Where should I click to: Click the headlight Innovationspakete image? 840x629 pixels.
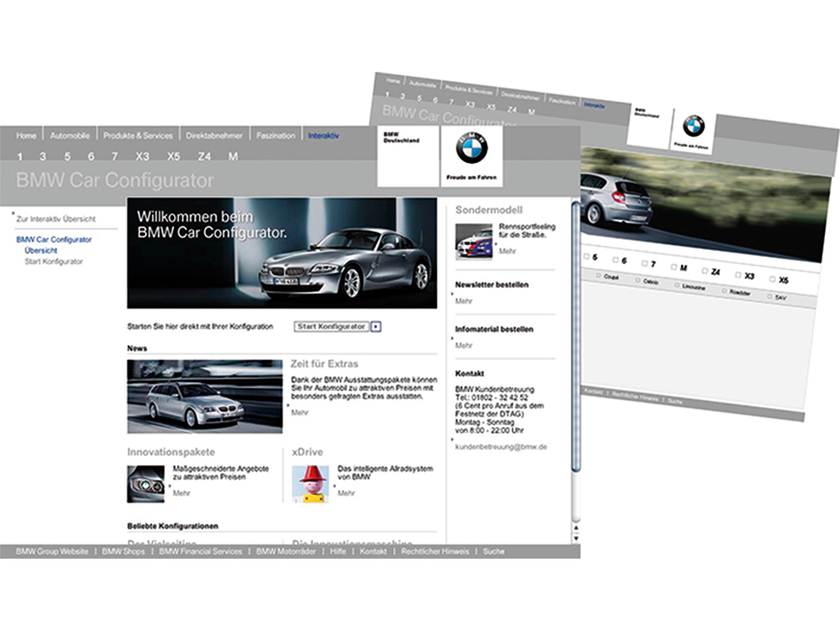[145, 484]
